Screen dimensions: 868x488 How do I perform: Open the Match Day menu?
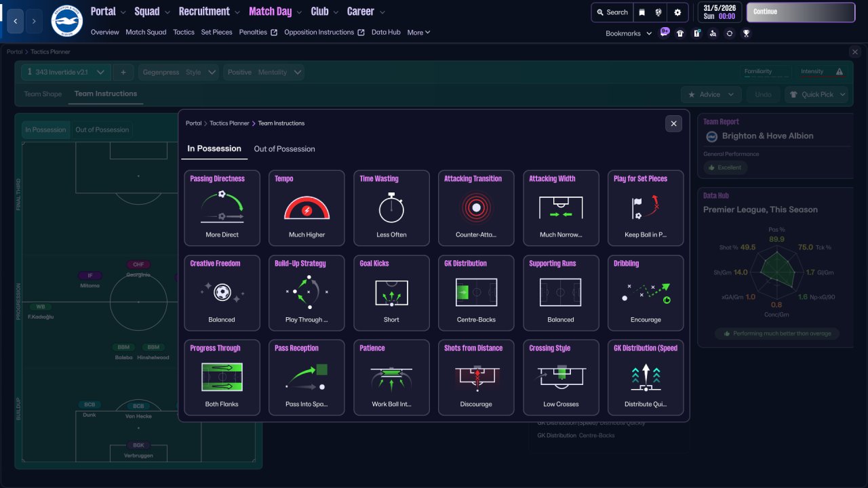tap(275, 12)
